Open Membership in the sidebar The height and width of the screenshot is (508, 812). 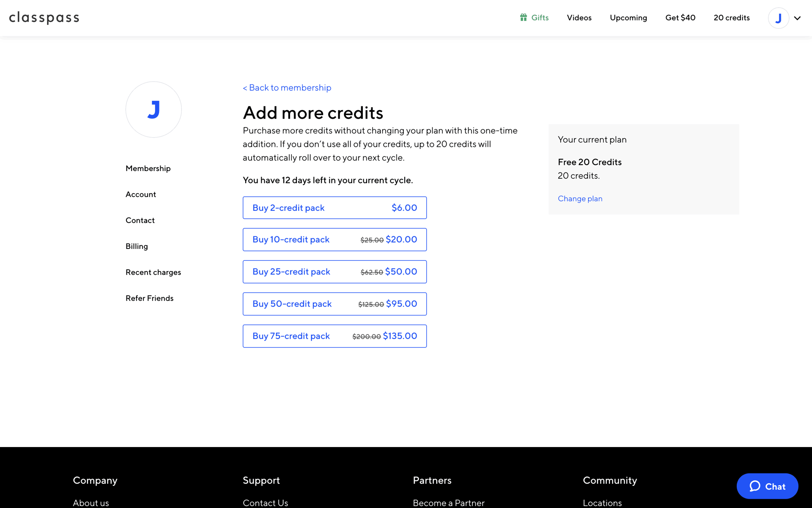[x=148, y=168]
